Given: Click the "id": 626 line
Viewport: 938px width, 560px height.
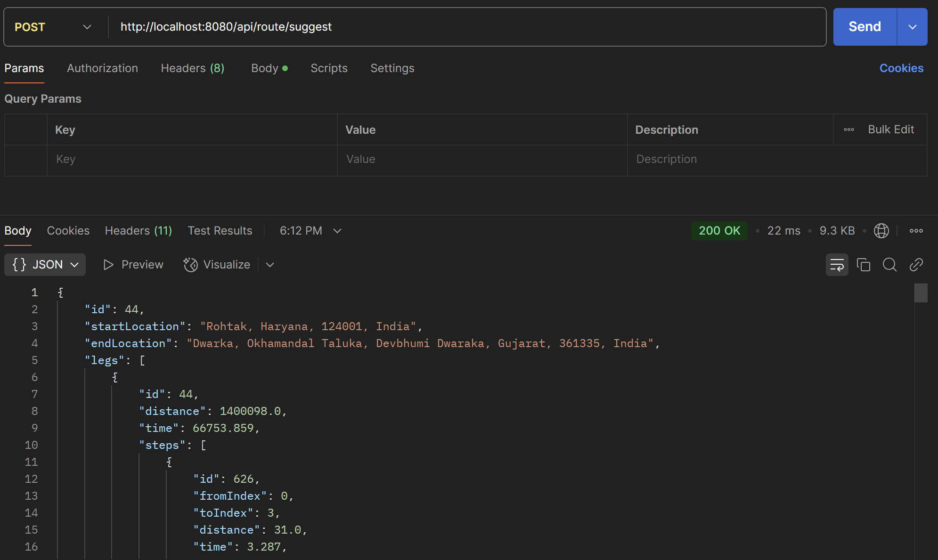Looking at the screenshot, I should coord(227,479).
